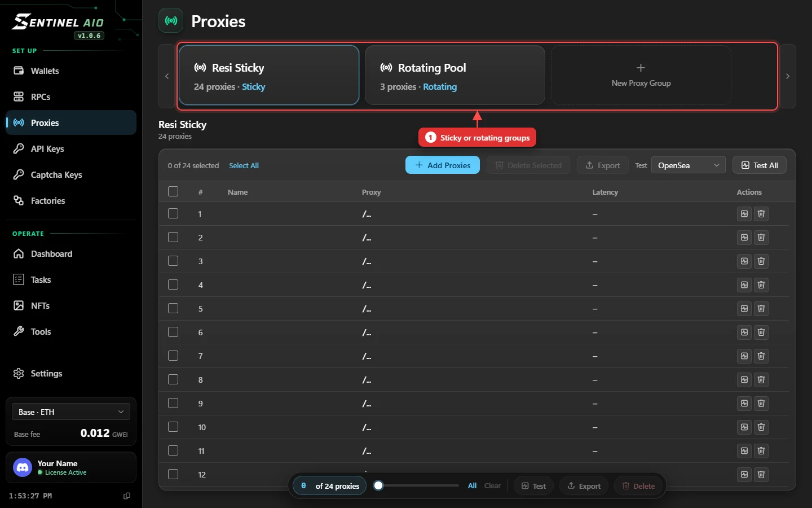Click the proxy selection slider handle

(379, 485)
